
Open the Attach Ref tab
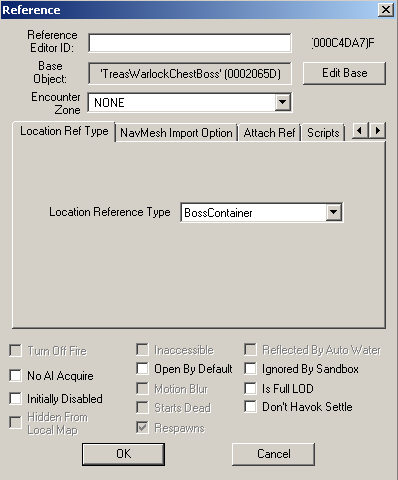[x=269, y=133]
